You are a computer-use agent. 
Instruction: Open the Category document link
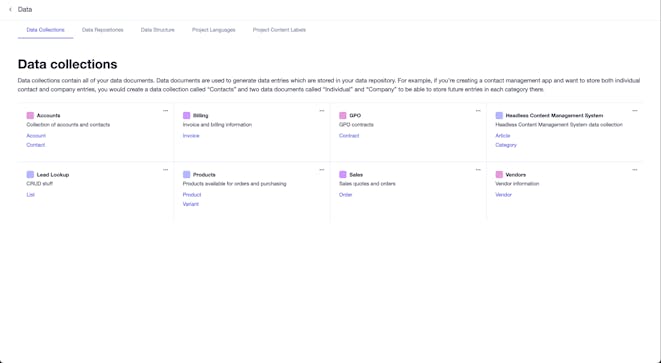tap(506, 145)
